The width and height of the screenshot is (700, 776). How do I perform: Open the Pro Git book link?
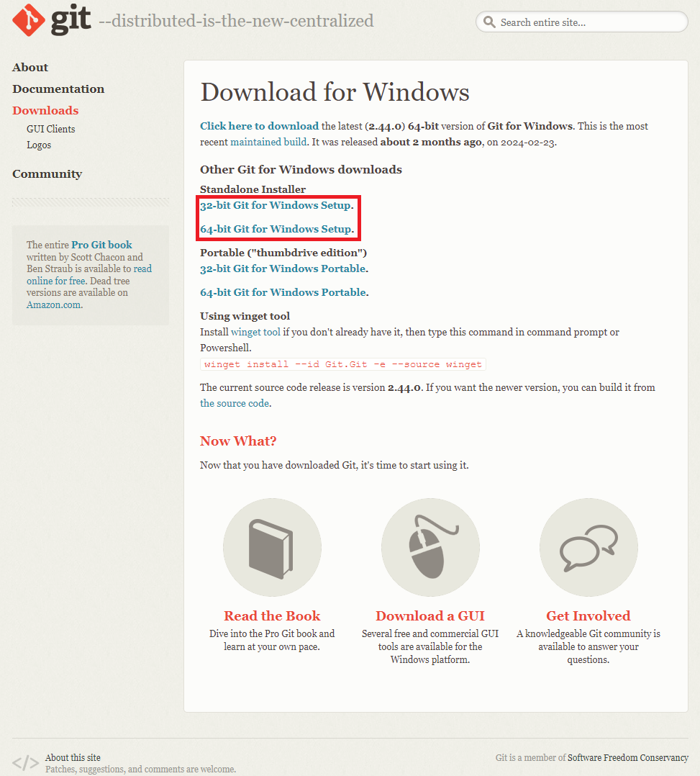click(x=102, y=245)
